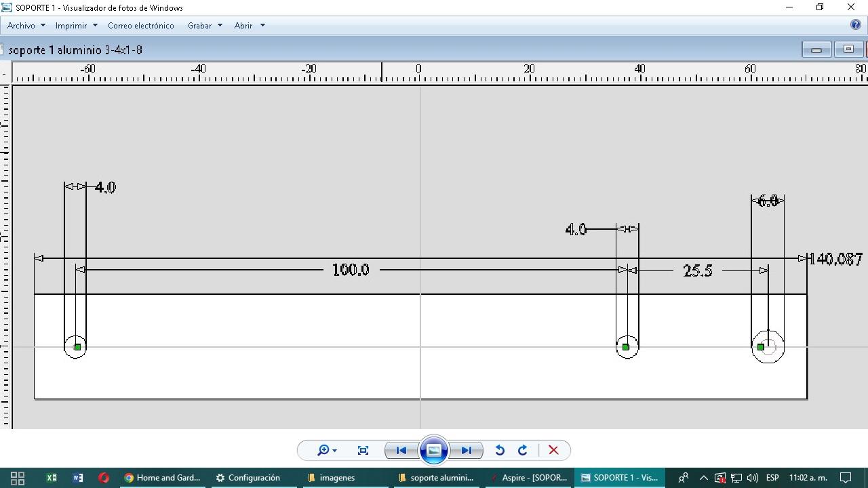This screenshot has height=488, width=868.
Task: Open the zoom magnifier control
Action: point(327,450)
